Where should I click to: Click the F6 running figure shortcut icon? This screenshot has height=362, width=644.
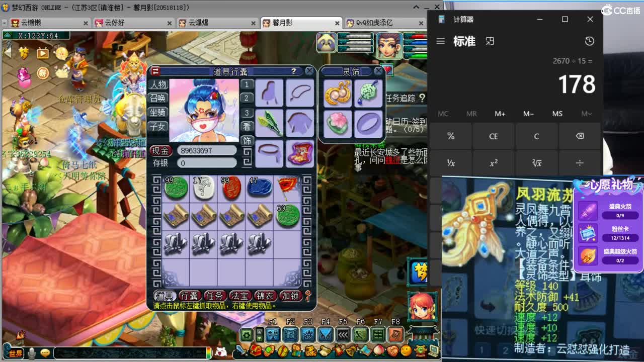tap(361, 334)
